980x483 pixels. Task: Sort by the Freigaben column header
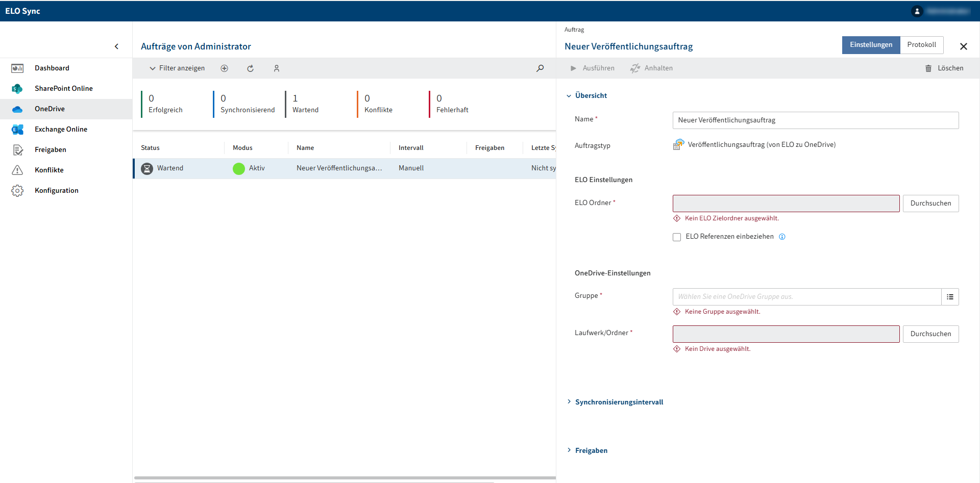489,148
